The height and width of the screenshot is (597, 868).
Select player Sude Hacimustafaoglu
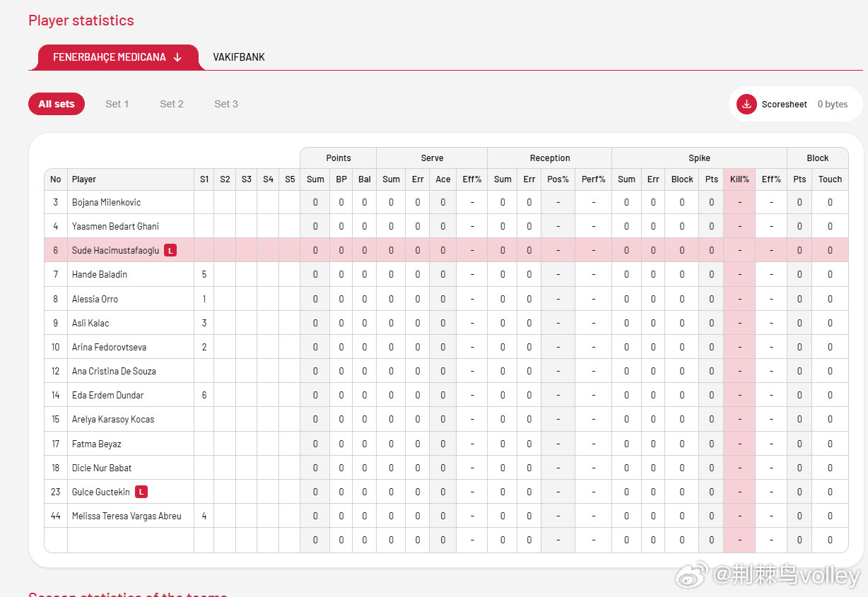(x=115, y=250)
